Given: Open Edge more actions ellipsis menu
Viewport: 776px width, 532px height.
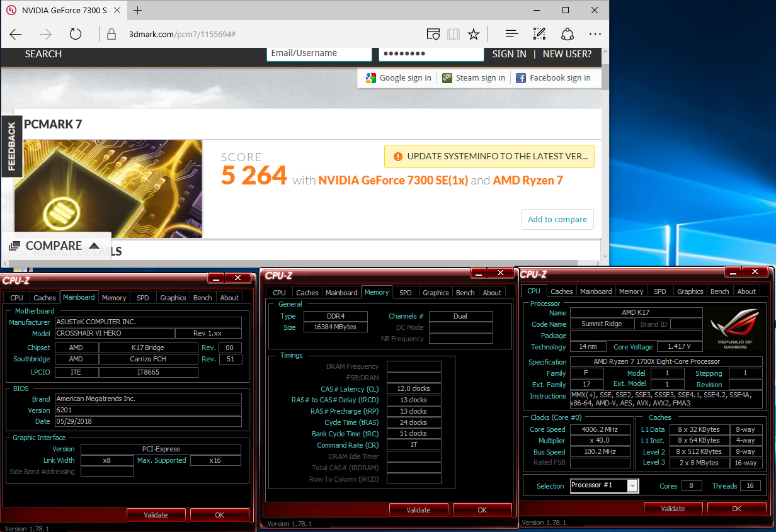Looking at the screenshot, I should pyautogui.click(x=595, y=34).
